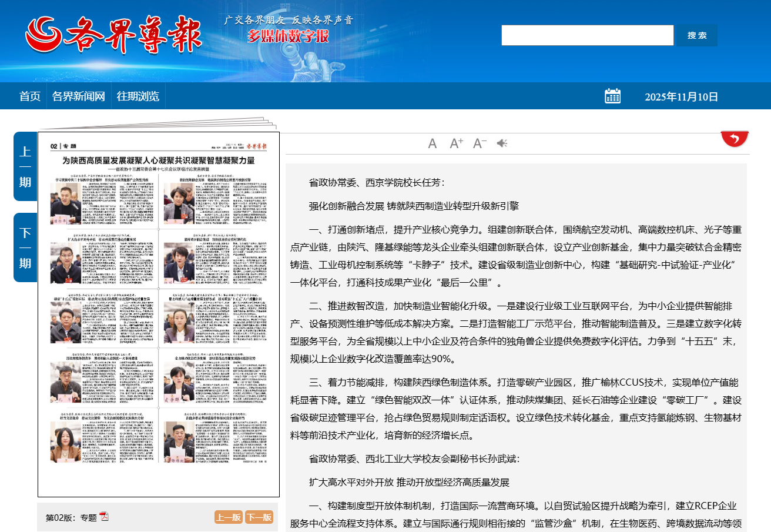Toggle the read-aloud speaker icon
The width and height of the screenshot is (771, 532).
click(502, 143)
